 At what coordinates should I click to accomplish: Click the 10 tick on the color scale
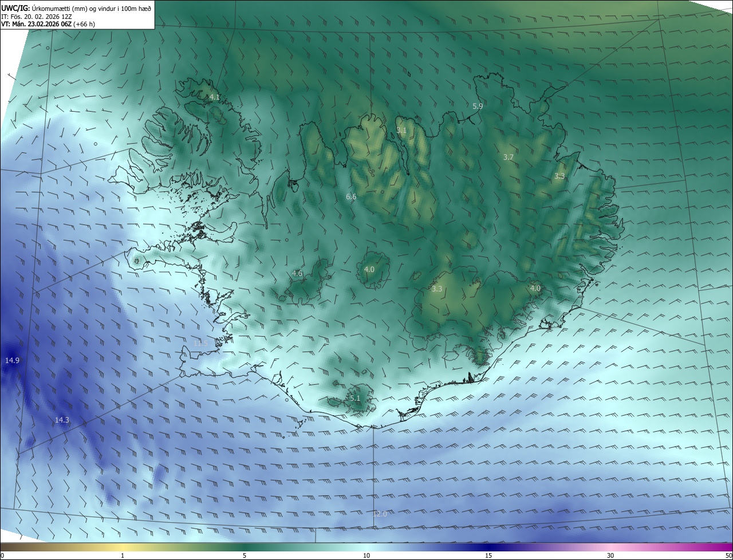coord(366,555)
